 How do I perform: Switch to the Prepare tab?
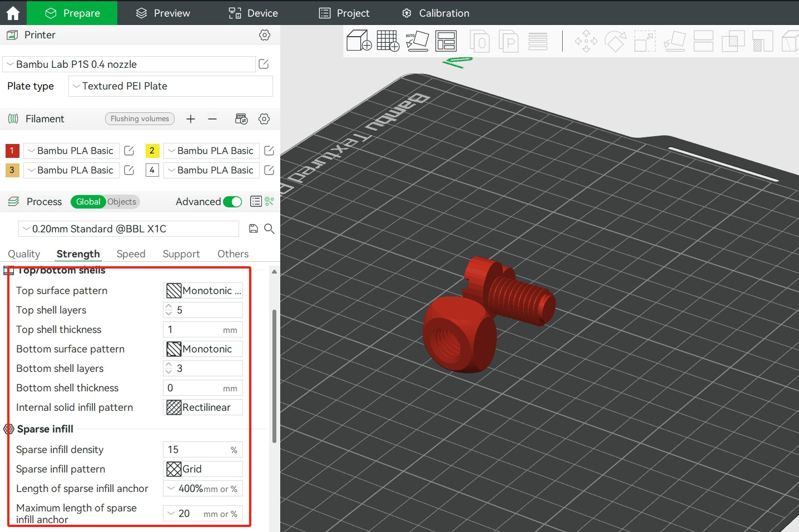click(72, 13)
